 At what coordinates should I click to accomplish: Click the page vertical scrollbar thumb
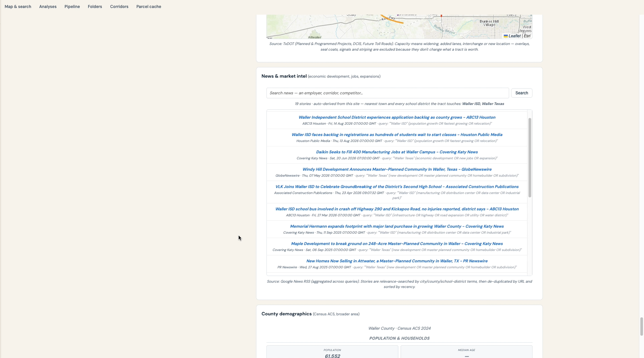point(642,327)
